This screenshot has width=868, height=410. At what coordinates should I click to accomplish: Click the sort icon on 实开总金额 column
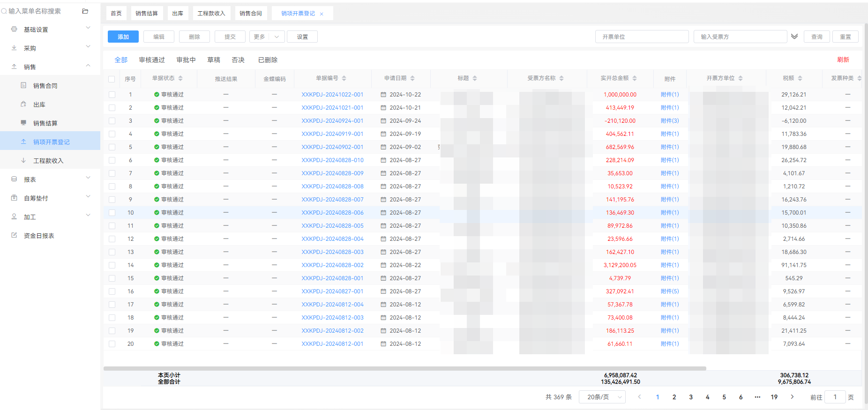tap(635, 78)
